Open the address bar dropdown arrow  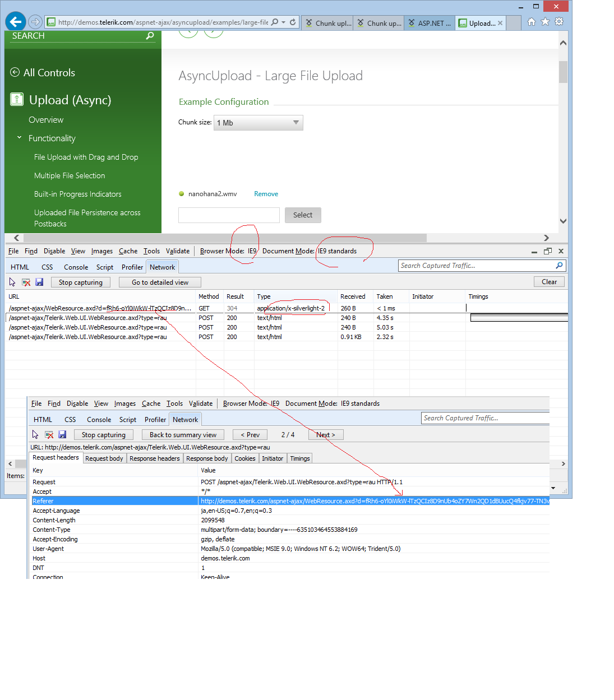(x=284, y=22)
